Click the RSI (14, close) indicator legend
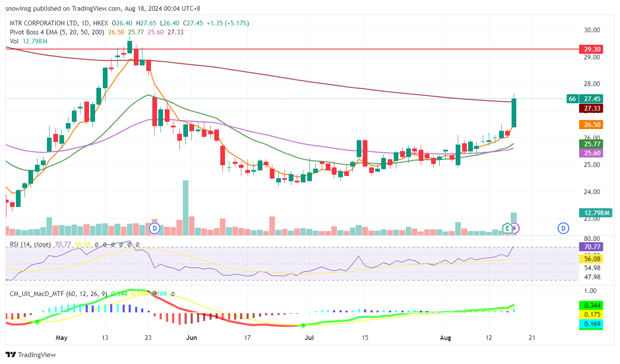This screenshot has height=364, width=620. click(x=31, y=244)
